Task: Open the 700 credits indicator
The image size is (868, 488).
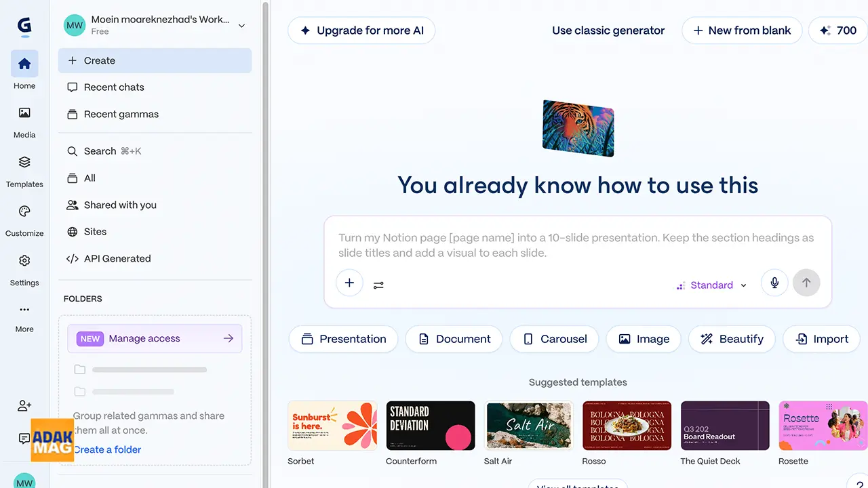Action: click(x=838, y=30)
